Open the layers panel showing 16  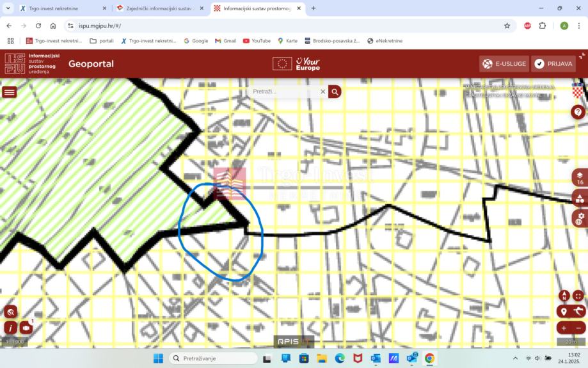tap(580, 178)
